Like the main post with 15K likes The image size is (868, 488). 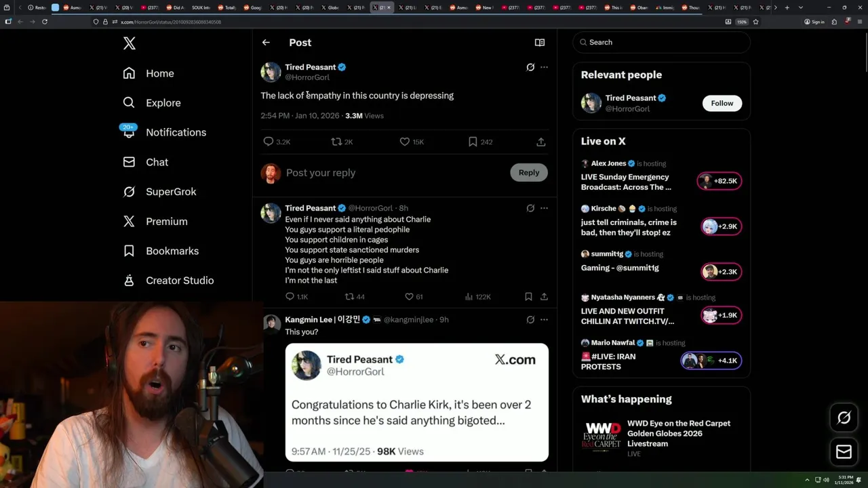coord(412,142)
